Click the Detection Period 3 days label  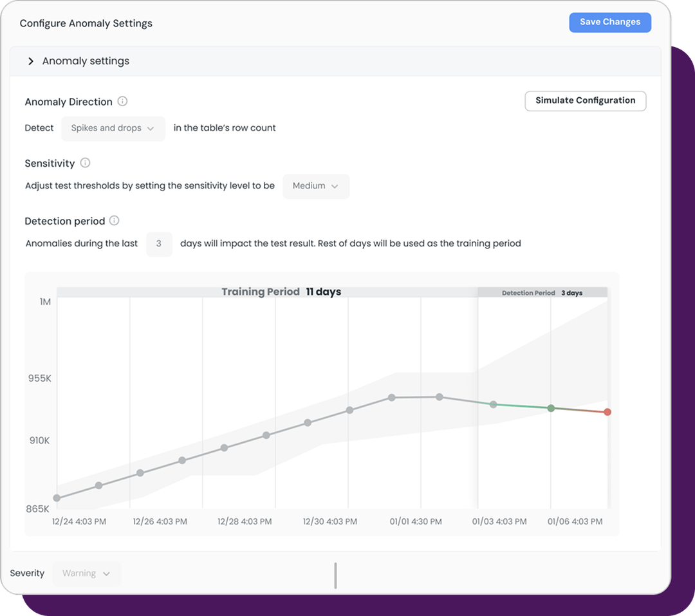tap(542, 292)
